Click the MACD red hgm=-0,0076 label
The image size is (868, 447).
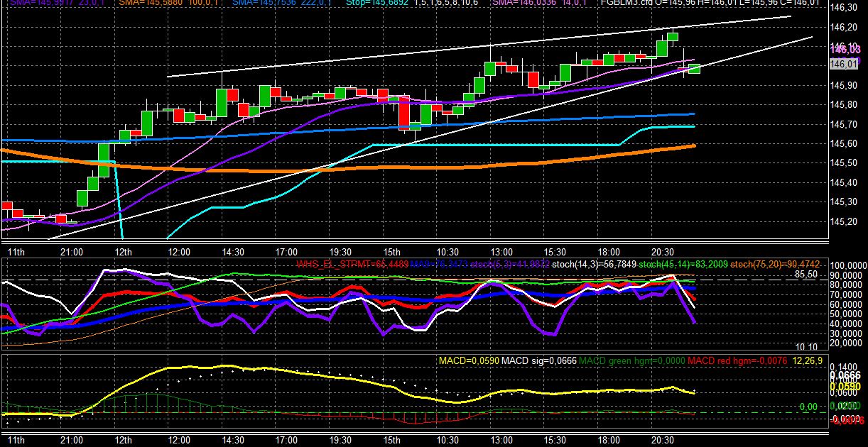[737, 361]
